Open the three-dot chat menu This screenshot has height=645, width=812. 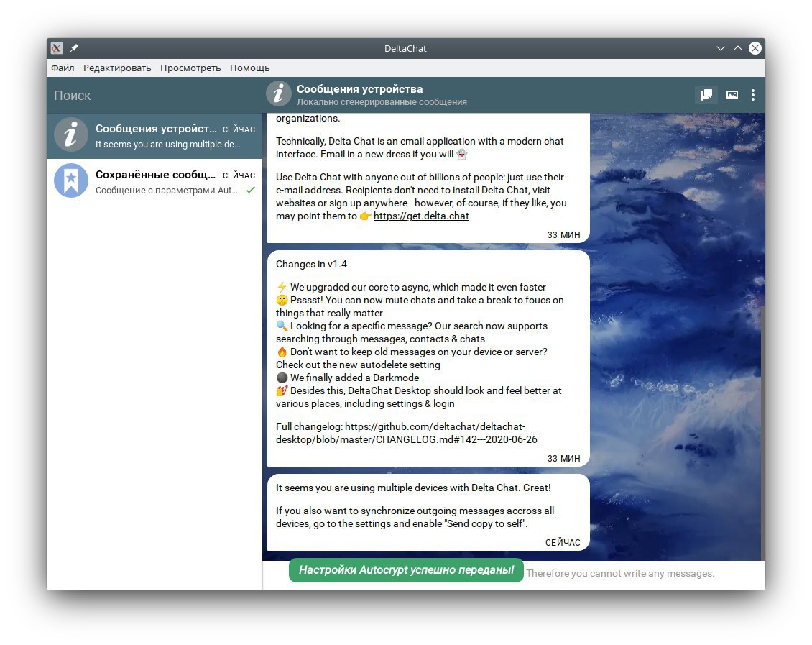(x=752, y=95)
